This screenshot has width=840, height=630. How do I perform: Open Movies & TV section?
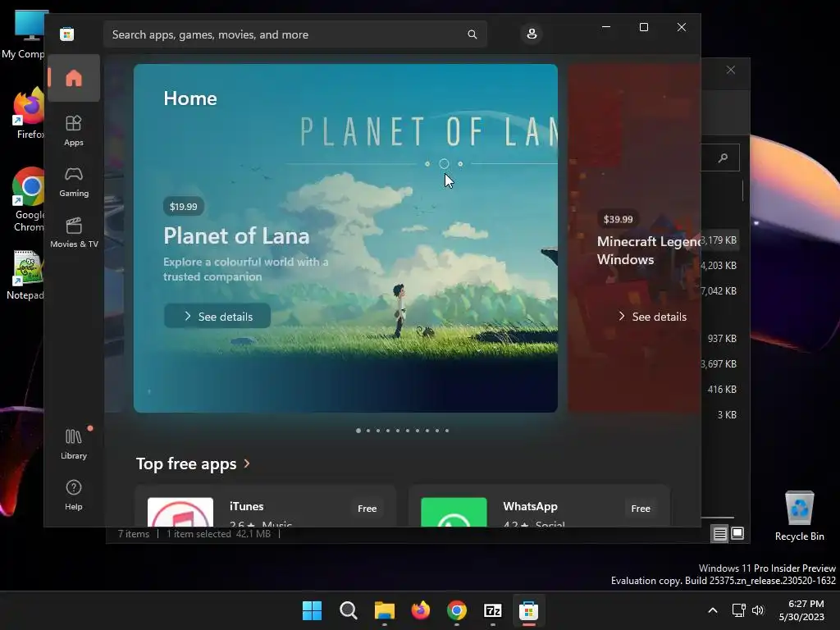pos(73,232)
